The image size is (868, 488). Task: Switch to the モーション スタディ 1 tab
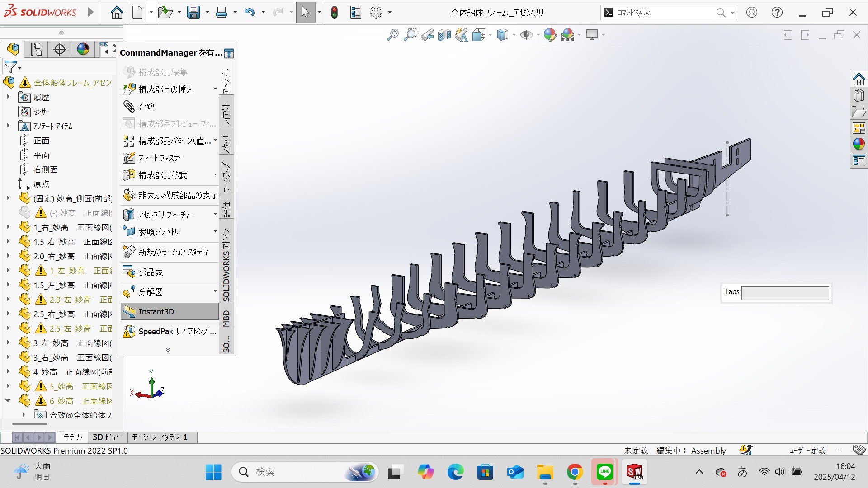[x=160, y=437]
